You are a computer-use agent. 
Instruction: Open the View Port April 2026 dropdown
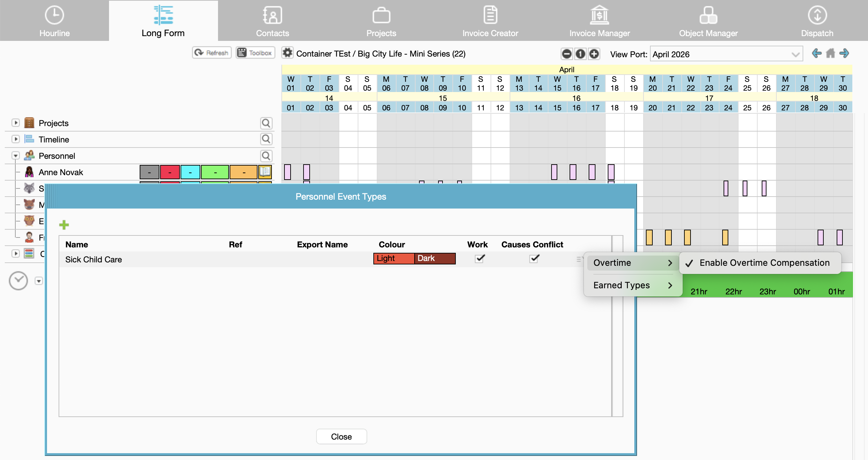point(726,54)
